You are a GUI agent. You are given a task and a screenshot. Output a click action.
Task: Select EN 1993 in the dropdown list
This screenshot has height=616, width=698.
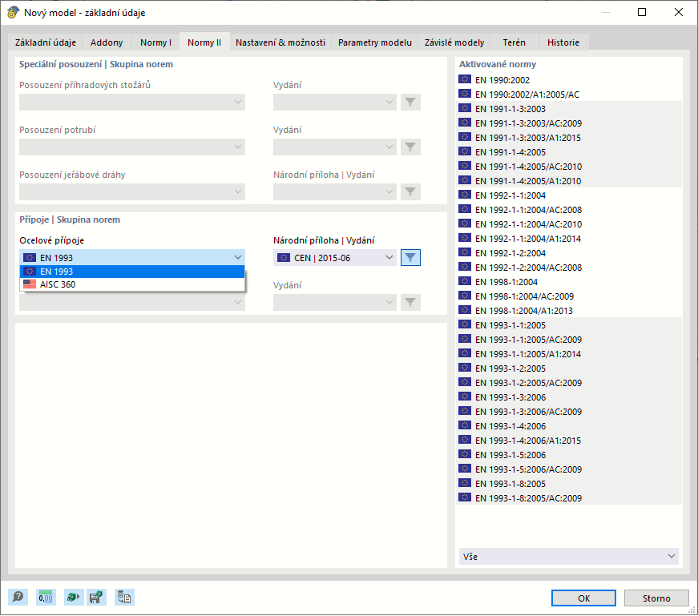pyautogui.click(x=132, y=271)
